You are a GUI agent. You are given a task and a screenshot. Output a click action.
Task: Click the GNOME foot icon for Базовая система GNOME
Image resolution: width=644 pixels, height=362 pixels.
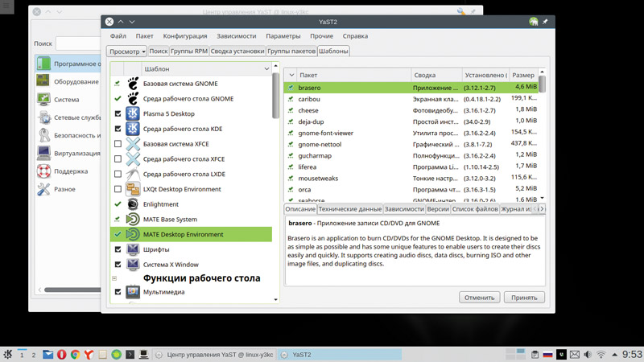click(133, 84)
